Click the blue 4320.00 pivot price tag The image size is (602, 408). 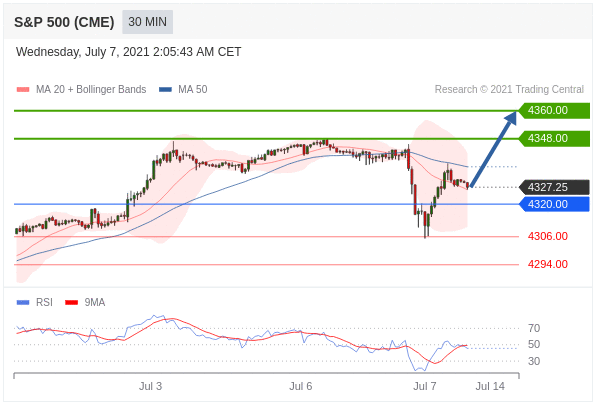click(x=553, y=204)
